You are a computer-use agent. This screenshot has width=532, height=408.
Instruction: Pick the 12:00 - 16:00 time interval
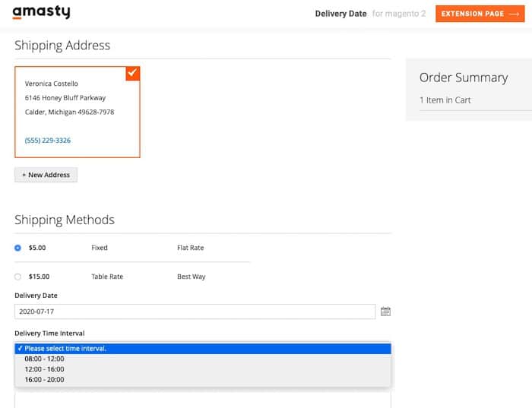click(44, 369)
